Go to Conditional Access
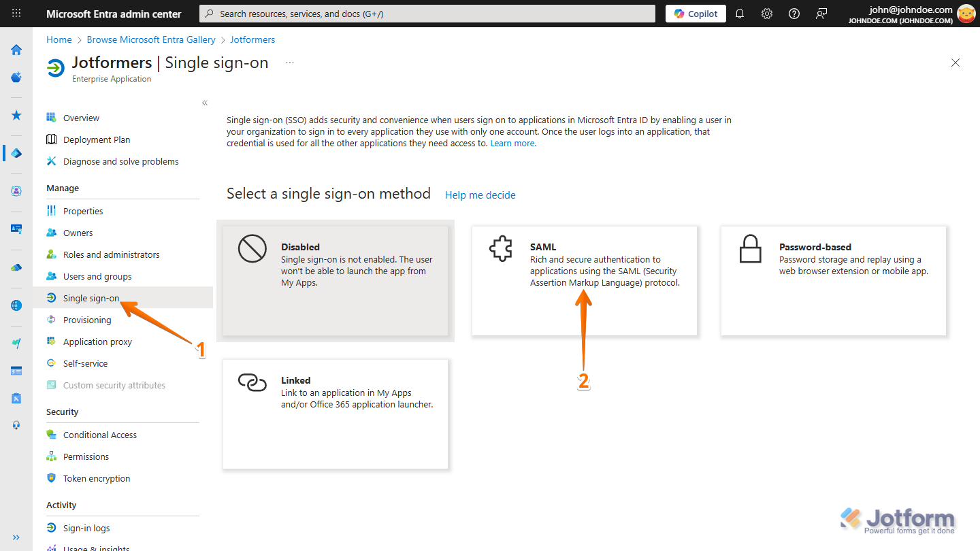The width and height of the screenshot is (980, 551). click(x=100, y=435)
